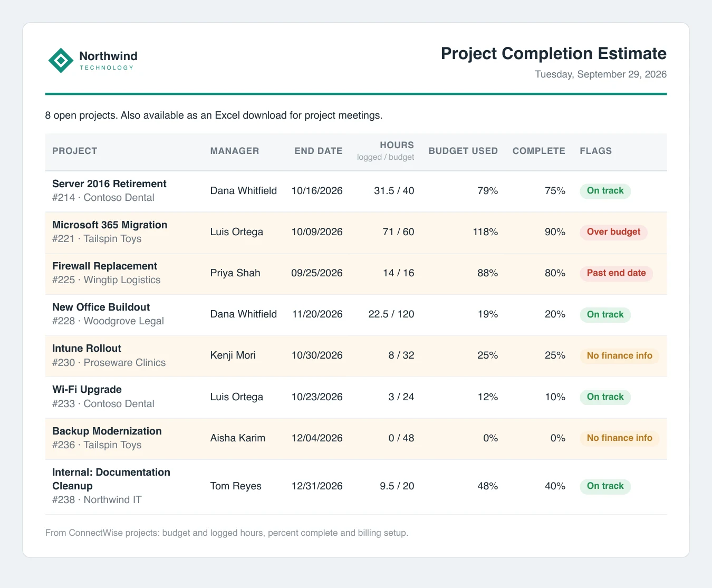This screenshot has height=588, width=712.
Task: Click the 90% complete value
Action: point(555,232)
